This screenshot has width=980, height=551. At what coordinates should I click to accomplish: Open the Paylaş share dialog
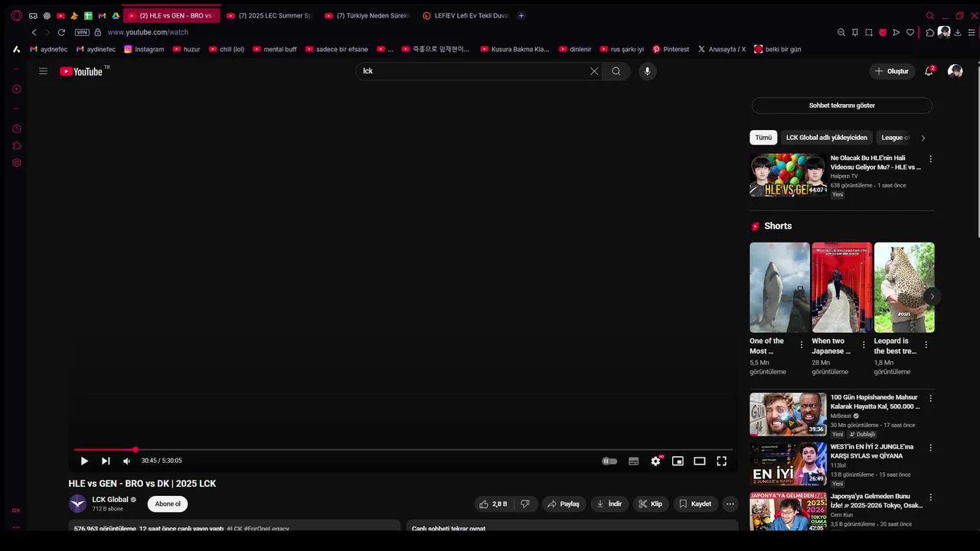click(563, 504)
